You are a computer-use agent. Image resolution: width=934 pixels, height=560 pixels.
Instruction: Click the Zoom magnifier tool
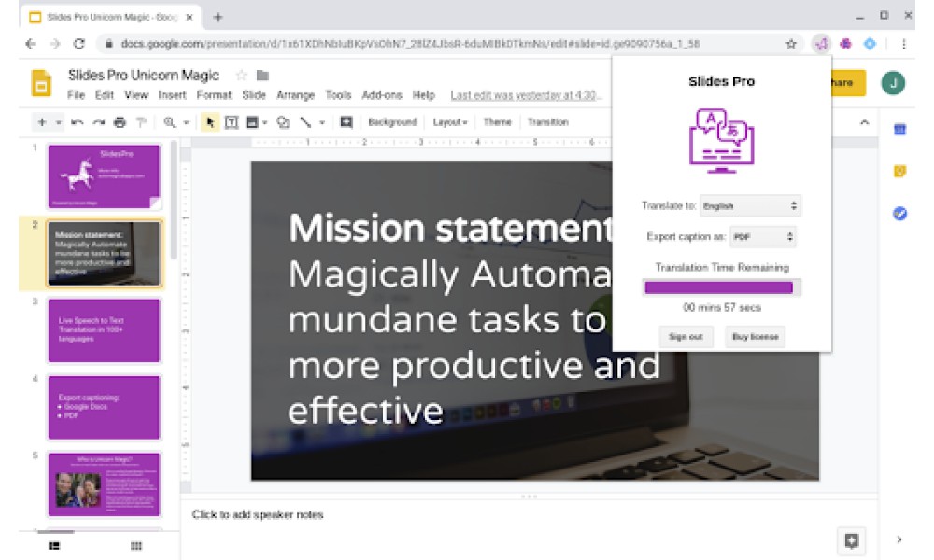[x=169, y=122]
